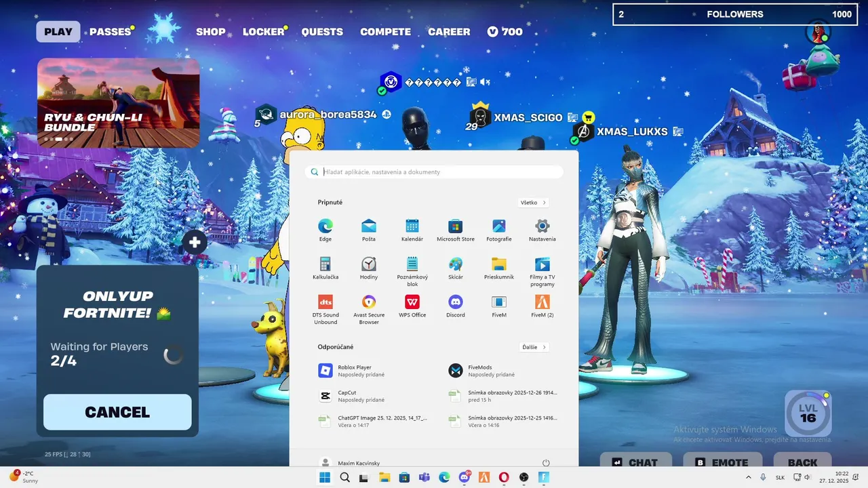Expand pinned apps with Všetko
Screen dimensions: 868x488
(533, 203)
